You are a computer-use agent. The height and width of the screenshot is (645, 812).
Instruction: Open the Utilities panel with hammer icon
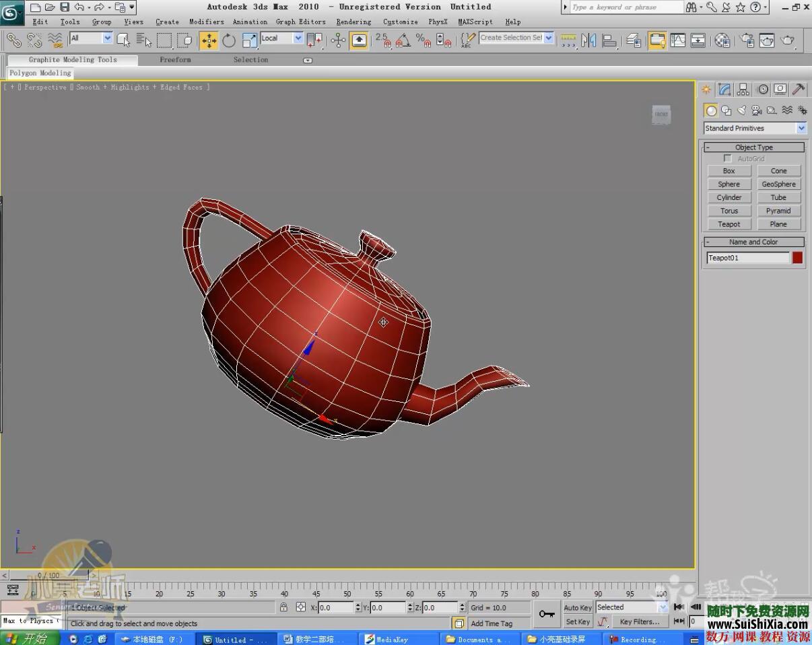799,90
